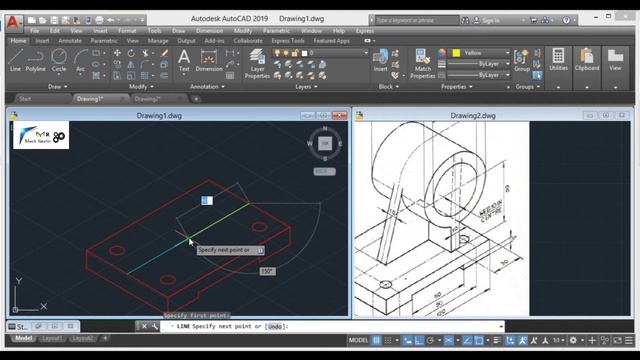The height and width of the screenshot is (360, 640).
Task: Click the LINE command line input
Action: (x=333, y=326)
